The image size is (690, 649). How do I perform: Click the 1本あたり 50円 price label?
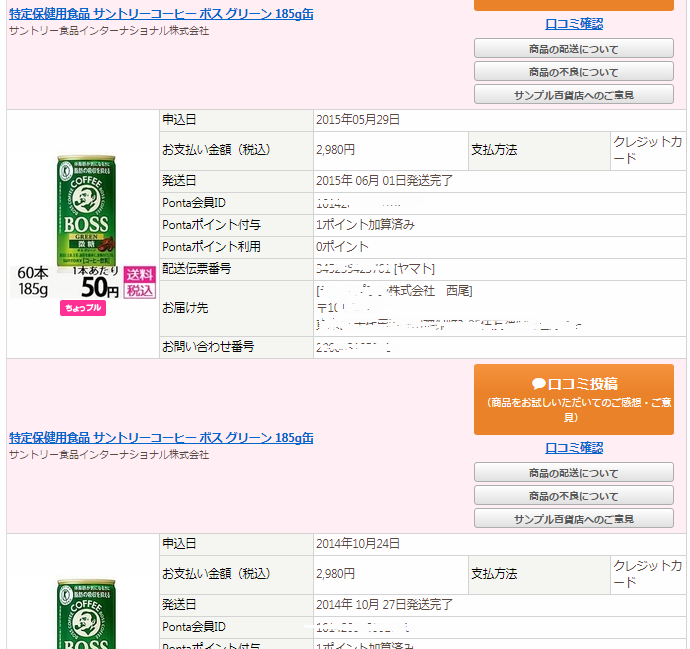pos(97,282)
